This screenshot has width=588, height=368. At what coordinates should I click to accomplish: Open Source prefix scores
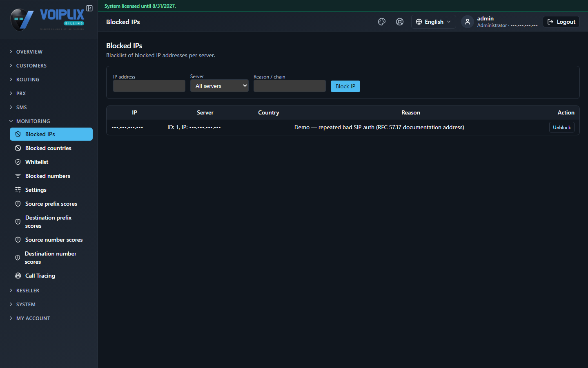point(51,204)
